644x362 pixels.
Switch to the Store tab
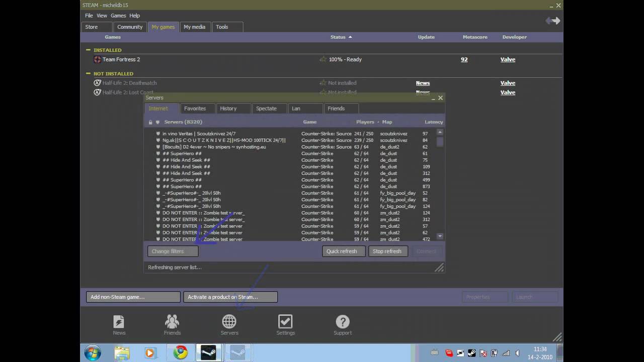point(97,27)
